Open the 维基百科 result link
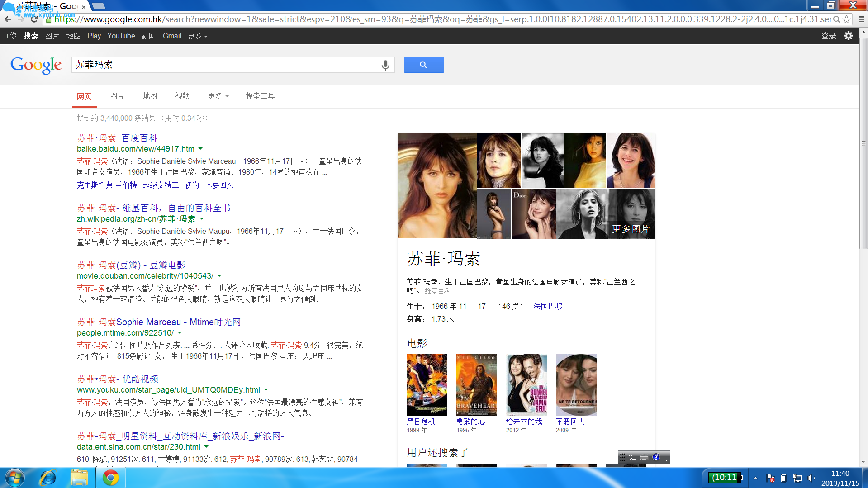This screenshot has width=868, height=488. coord(154,208)
